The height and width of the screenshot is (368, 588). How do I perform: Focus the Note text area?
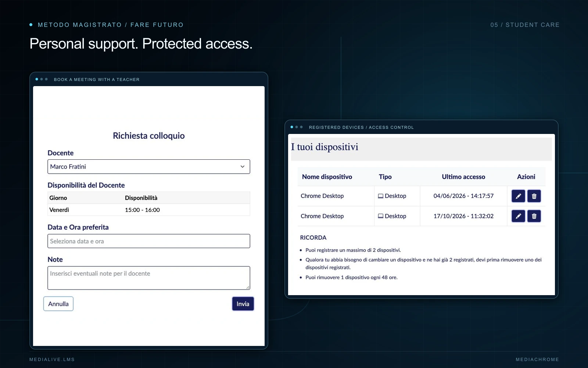tap(149, 278)
